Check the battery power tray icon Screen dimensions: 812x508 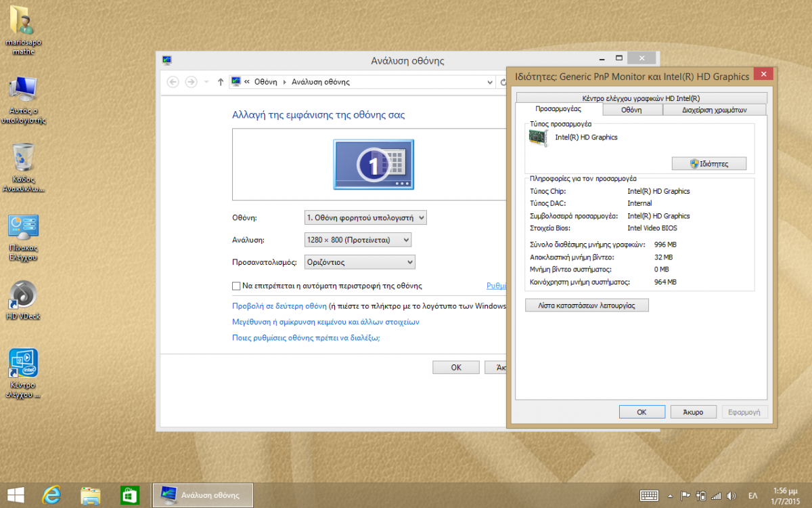[x=702, y=495]
